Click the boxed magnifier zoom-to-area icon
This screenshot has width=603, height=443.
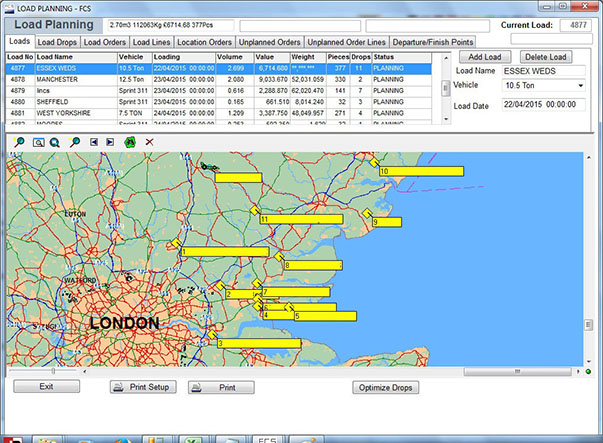coord(38,143)
